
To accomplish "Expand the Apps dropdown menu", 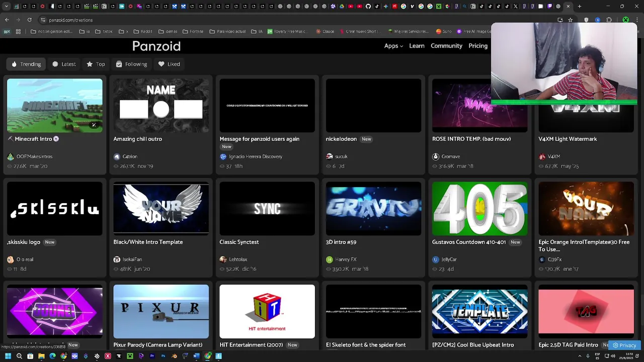I will (x=393, y=46).
